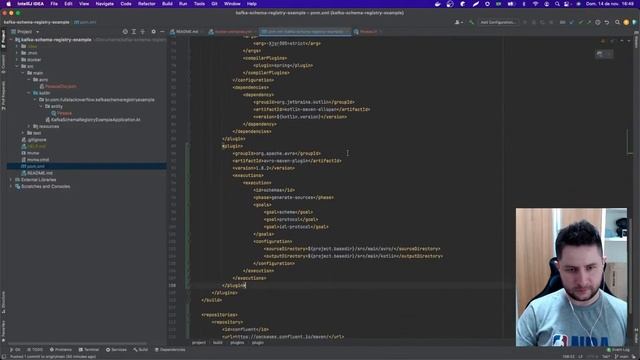This screenshot has height=360, width=640.
Task: Expand the resources folder
Action: pos(29,126)
